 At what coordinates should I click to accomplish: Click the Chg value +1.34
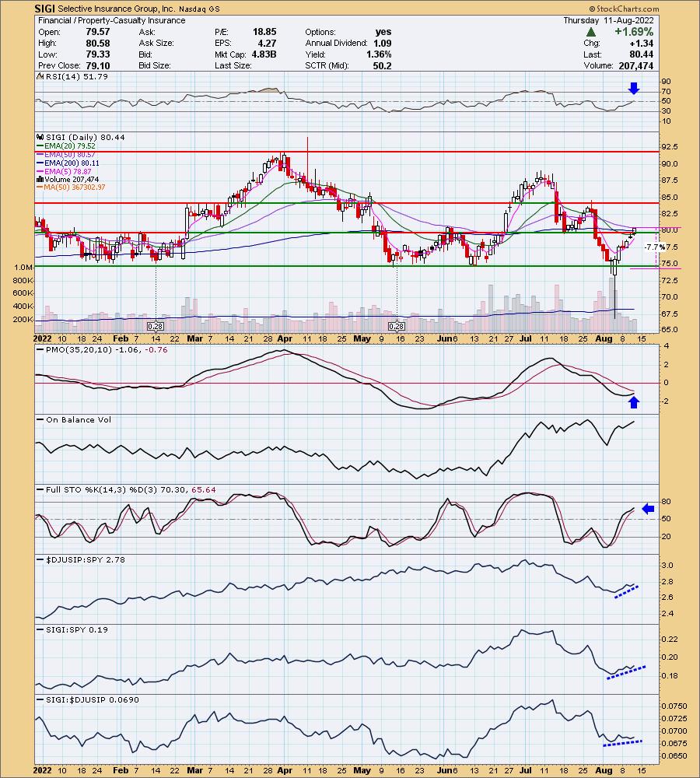[642, 43]
